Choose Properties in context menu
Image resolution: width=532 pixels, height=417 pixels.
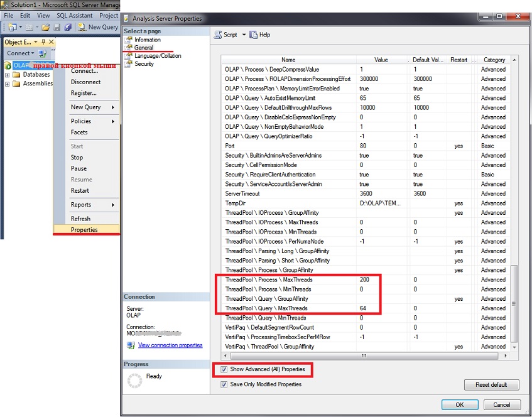click(x=85, y=230)
